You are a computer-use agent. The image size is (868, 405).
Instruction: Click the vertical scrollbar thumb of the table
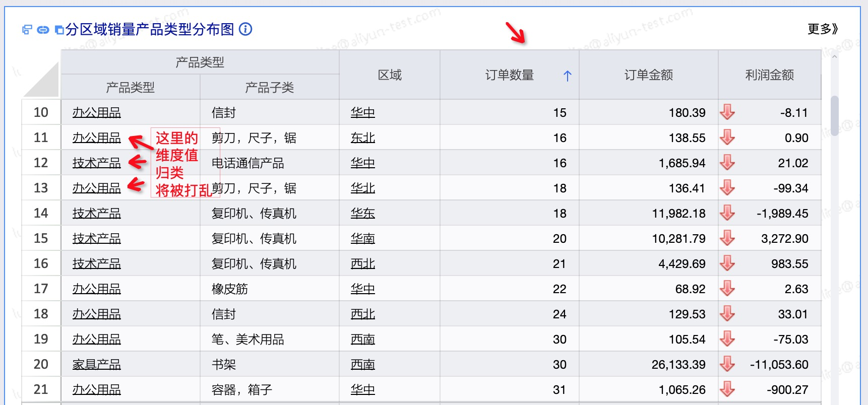click(835, 116)
